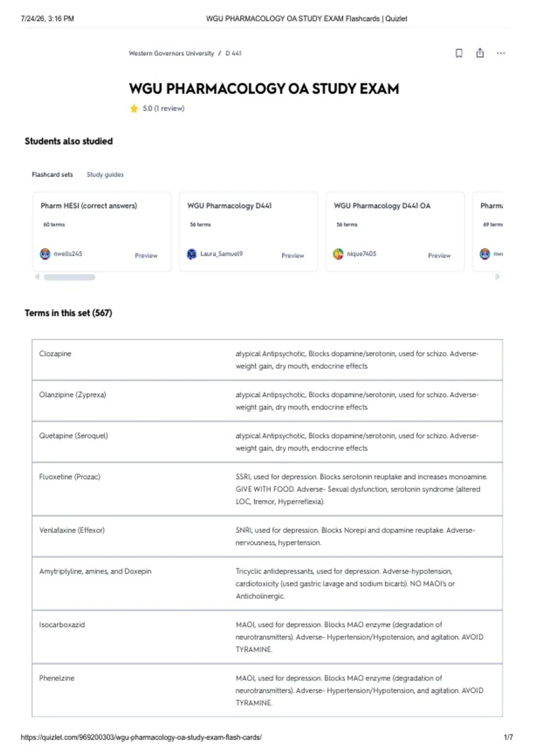Click mwells245 profile avatar

tap(45, 254)
